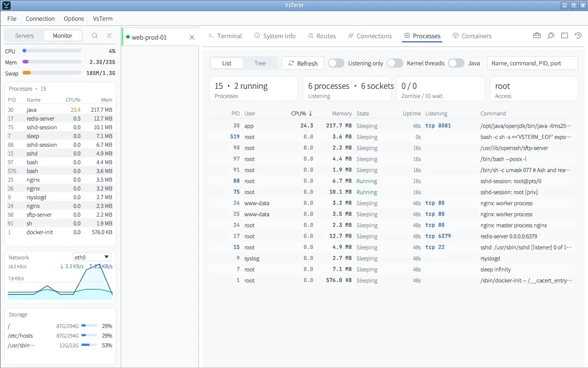
Task: Select the rsyslogd command row
Action: point(392,259)
